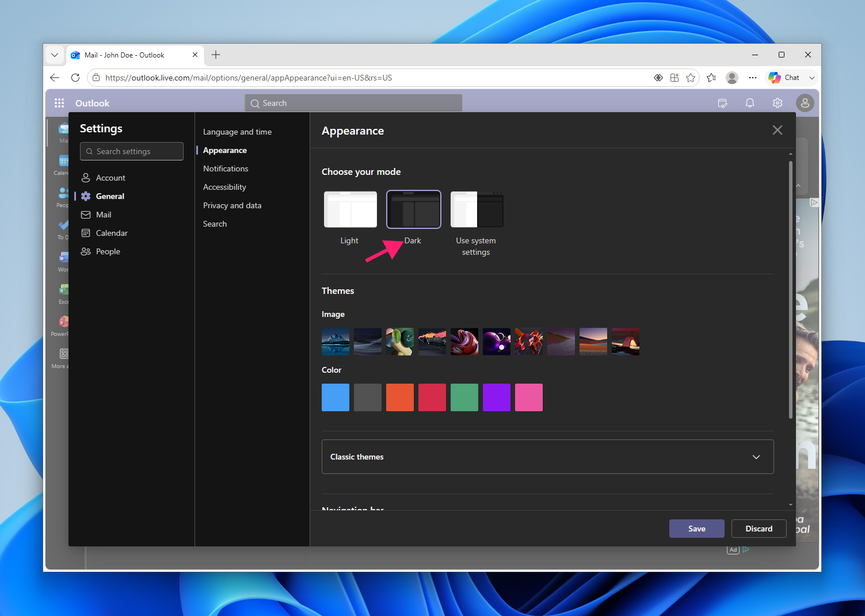Open a new browser tab

(216, 55)
